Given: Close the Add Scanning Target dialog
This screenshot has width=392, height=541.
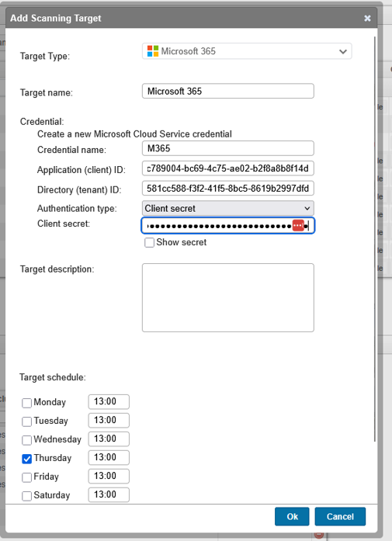Looking at the screenshot, I should [x=367, y=19].
